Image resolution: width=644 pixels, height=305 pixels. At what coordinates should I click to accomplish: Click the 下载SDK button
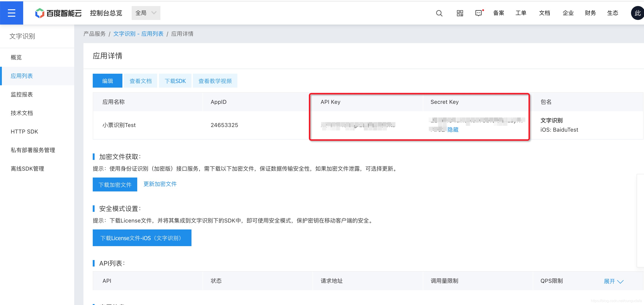175,81
